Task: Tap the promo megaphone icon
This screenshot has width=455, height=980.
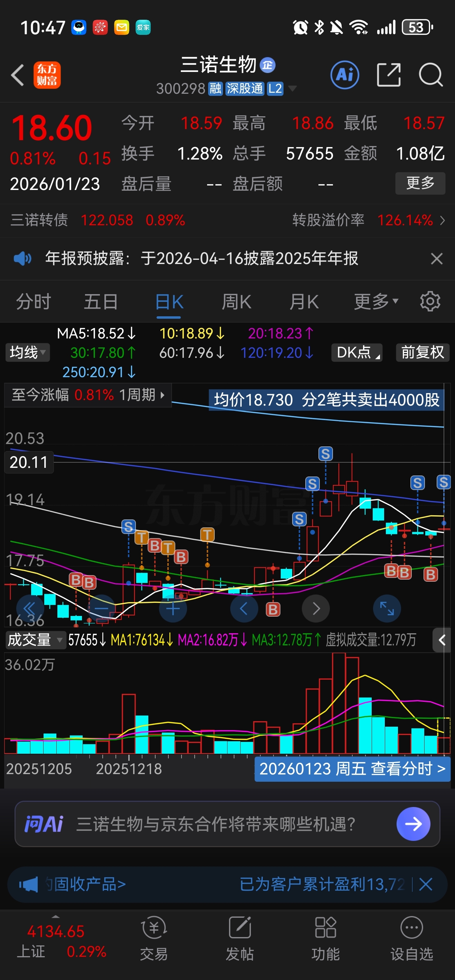Action: [x=29, y=884]
